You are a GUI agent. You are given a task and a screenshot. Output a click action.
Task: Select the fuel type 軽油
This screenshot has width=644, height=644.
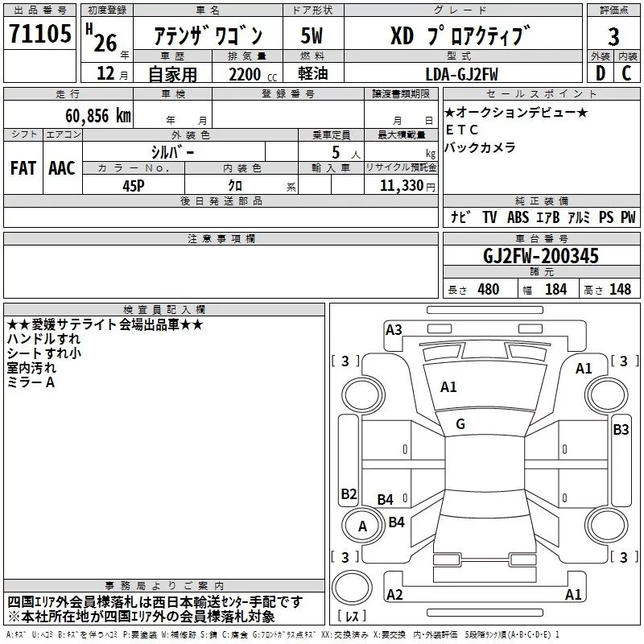coord(313,73)
